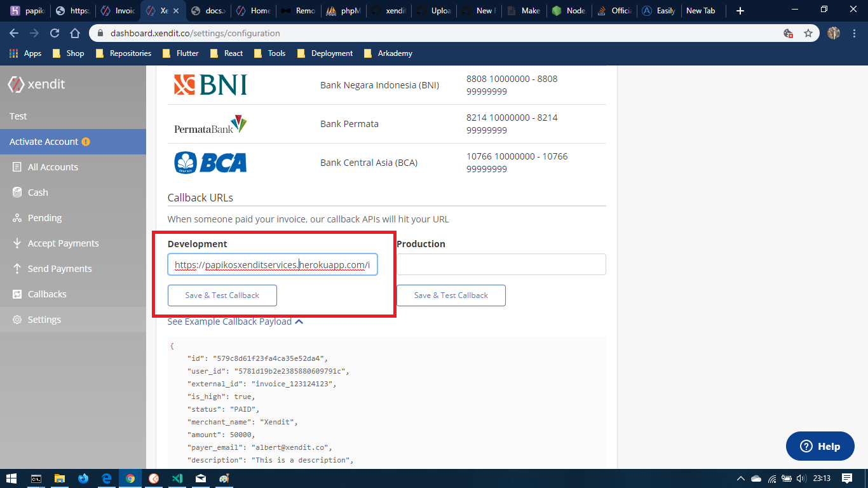Open the Flutter bookmark folder

coord(180,53)
